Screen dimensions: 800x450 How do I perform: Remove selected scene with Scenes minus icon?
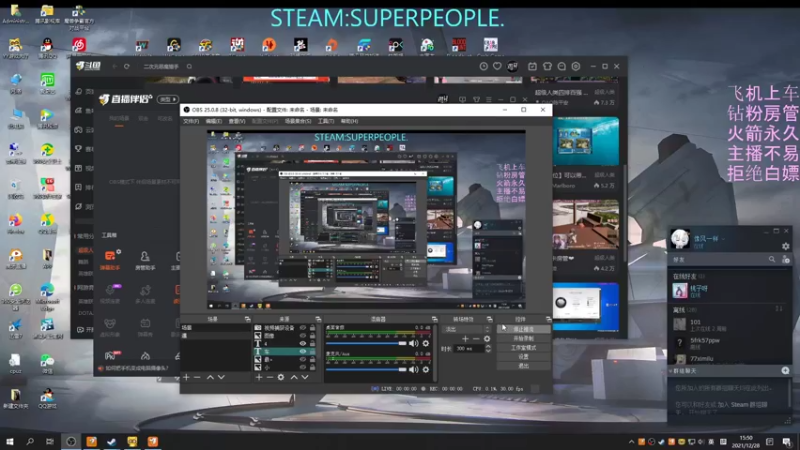(197, 377)
